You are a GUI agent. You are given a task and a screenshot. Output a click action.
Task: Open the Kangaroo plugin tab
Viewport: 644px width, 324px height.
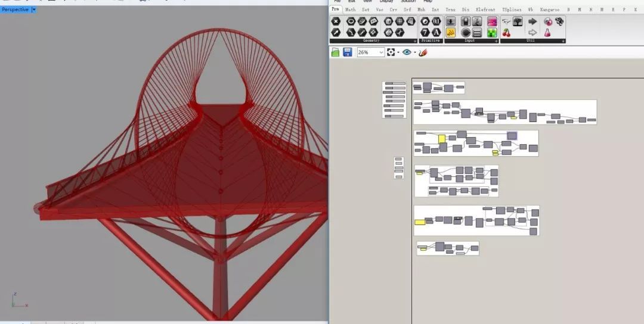[x=550, y=10]
